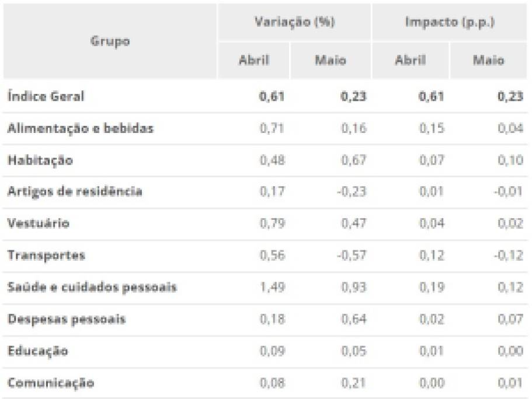532x399 pixels.
Task: Click Transportes Maio variation value -0,57
Action: 352,256
